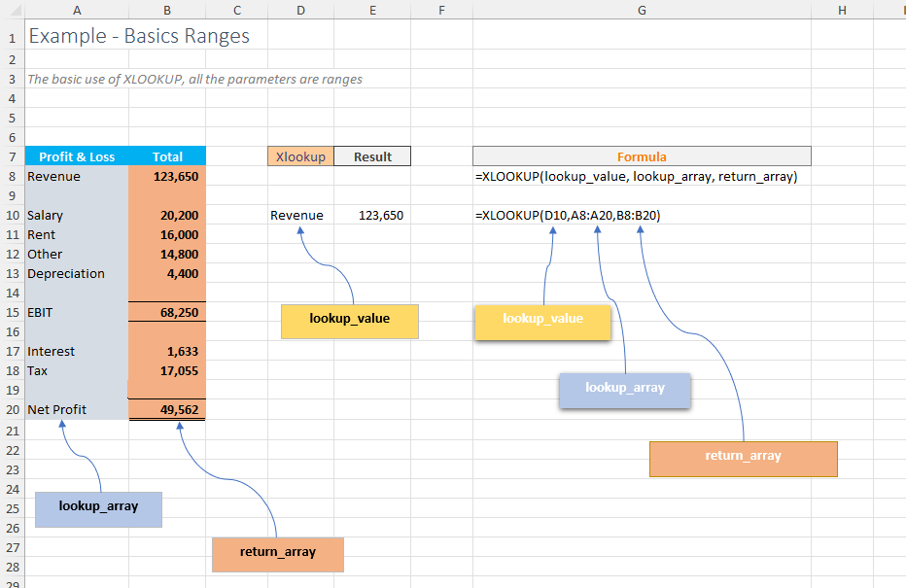Select the orange return_array box with black text

(x=278, y=555)
